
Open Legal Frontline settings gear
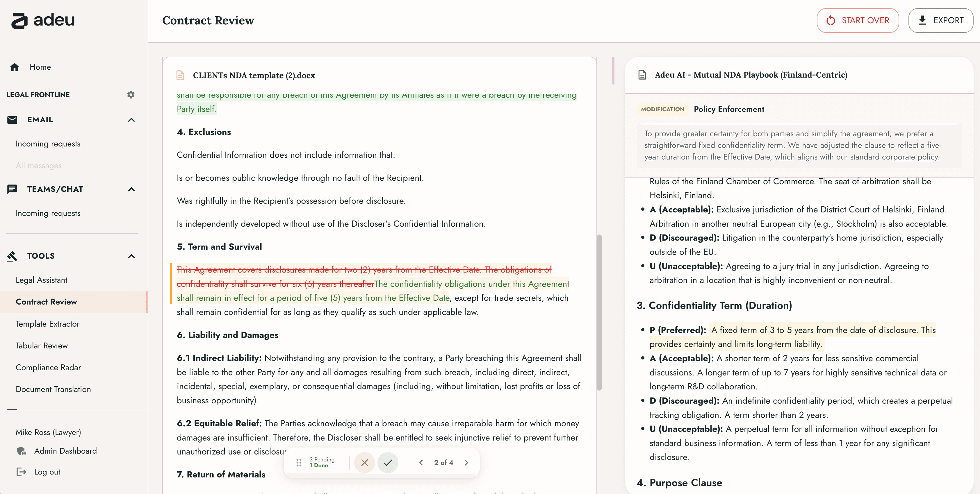pyautogui.click(x=131, y=95)
